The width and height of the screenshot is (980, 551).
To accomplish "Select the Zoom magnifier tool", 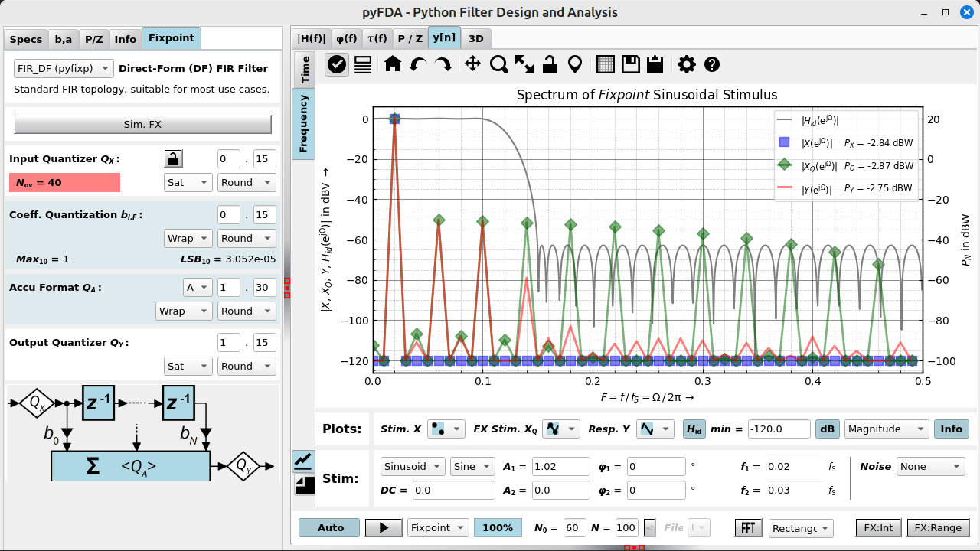I will pyautogui.click(x=499, y=64).
